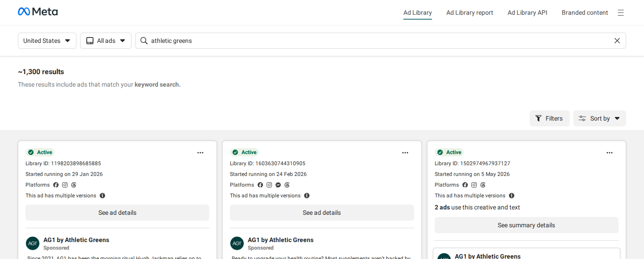644x259 pixels.
Task: Open the hamburger menu icon
Action: coord(621,13)
